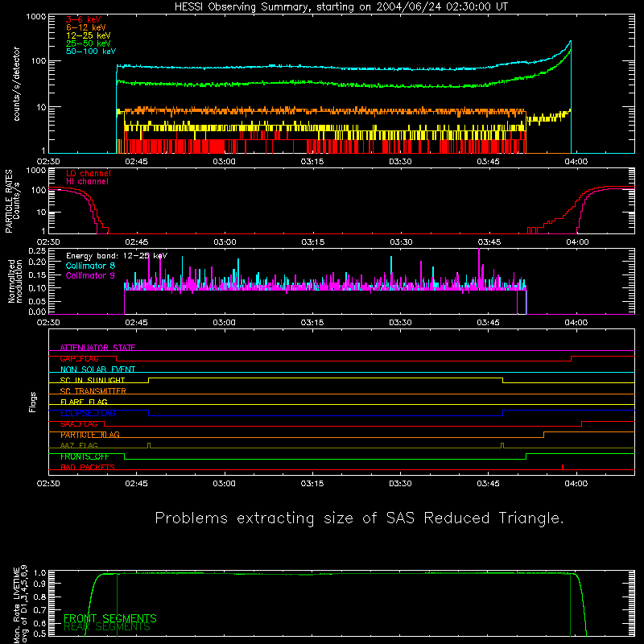Select the LO channel legend label
This screenshot has width=644, height=644.
tap(88, 173)
